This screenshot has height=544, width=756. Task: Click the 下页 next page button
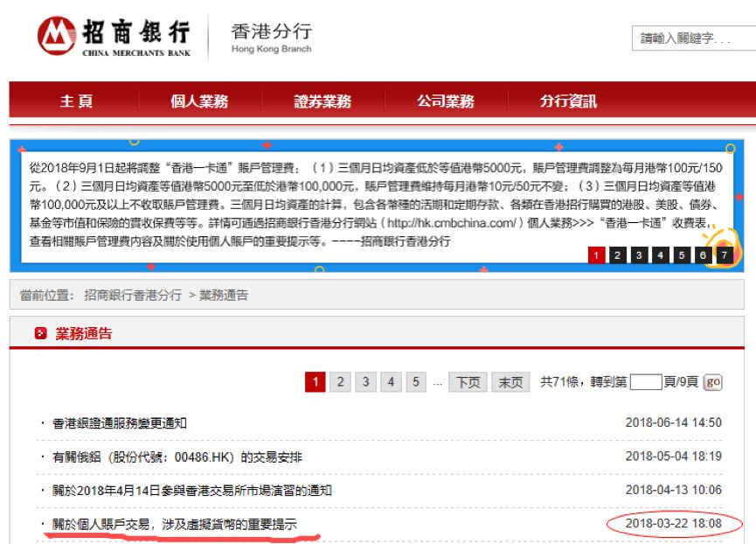[468, 382]
